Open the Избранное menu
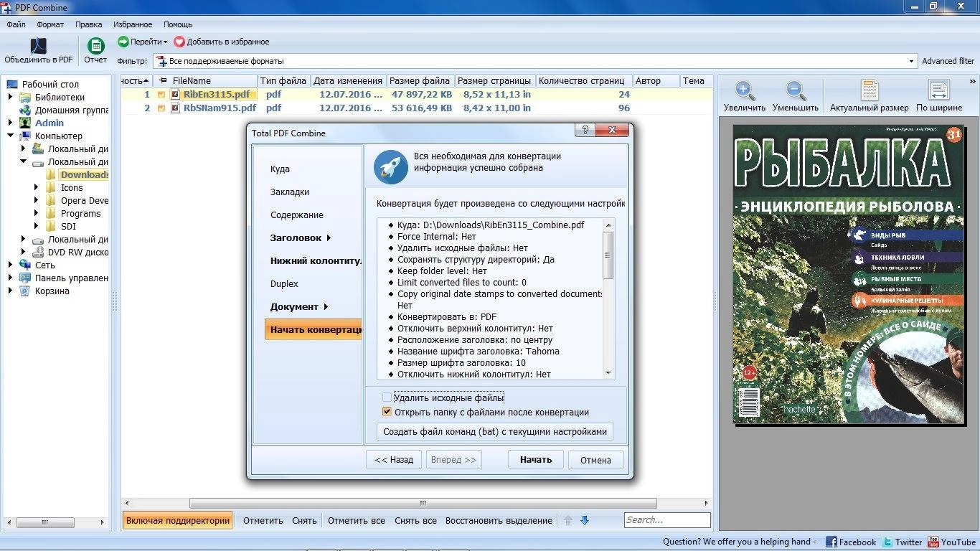 click(133, 24)
